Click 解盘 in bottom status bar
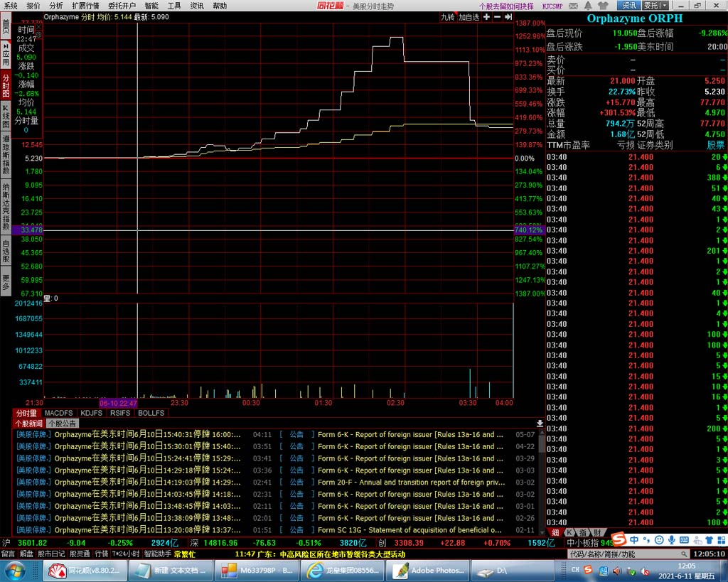Viewport: 728px width, 582px height. tap(26, 554)
